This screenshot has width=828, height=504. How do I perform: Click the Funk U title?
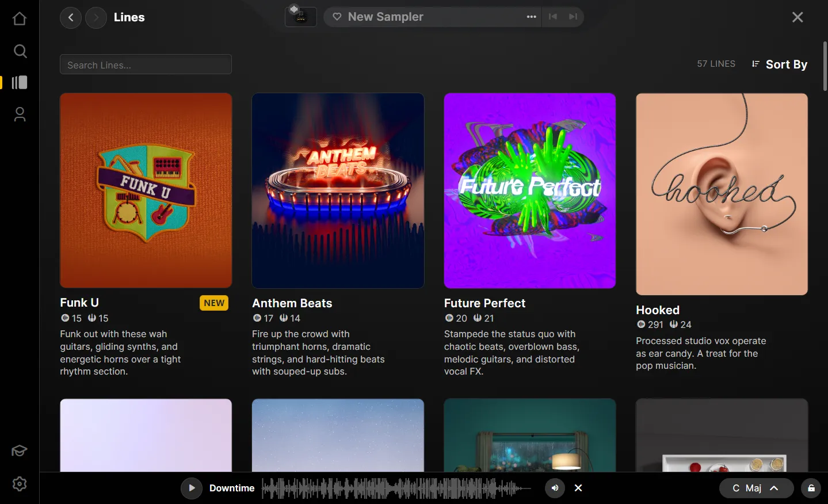coord(79,303)
